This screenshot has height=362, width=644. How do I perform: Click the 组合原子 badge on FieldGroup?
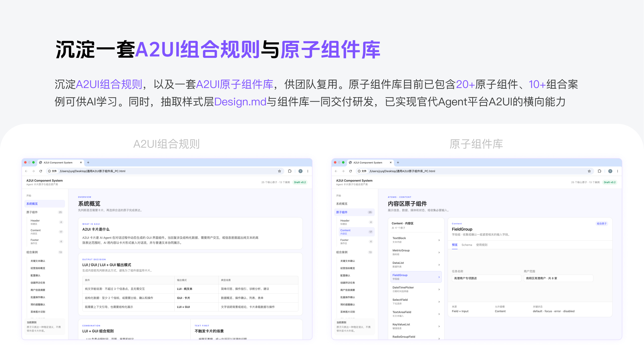[x=602, y=224]
